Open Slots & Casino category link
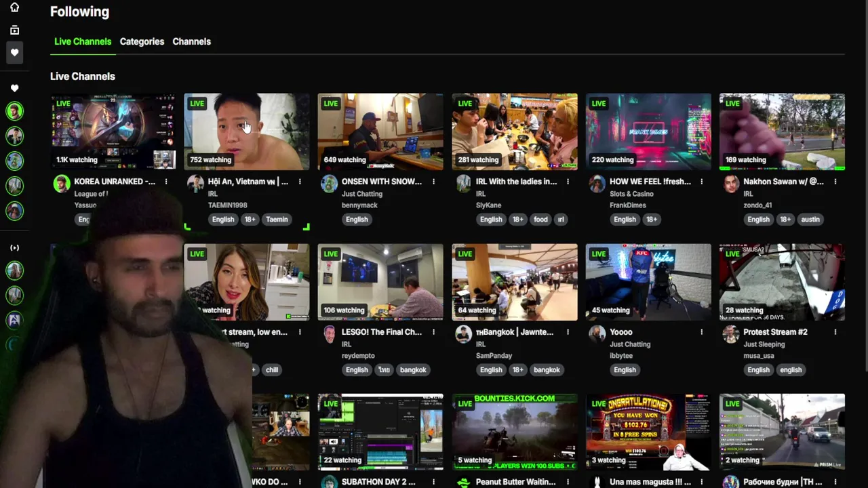 coord(630,194)
